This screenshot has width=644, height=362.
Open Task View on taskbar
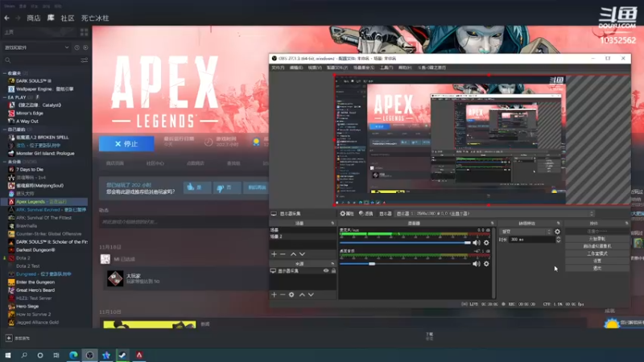pos(56,355)
